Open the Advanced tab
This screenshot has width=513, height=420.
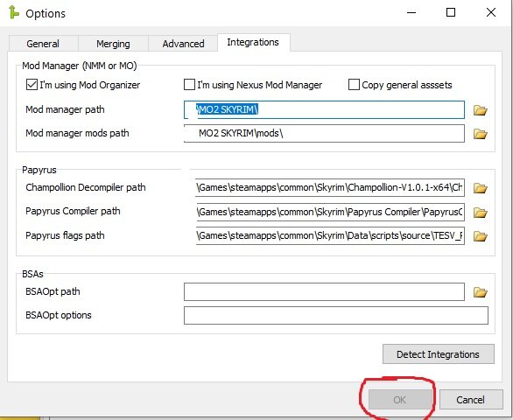click(183, 44)
